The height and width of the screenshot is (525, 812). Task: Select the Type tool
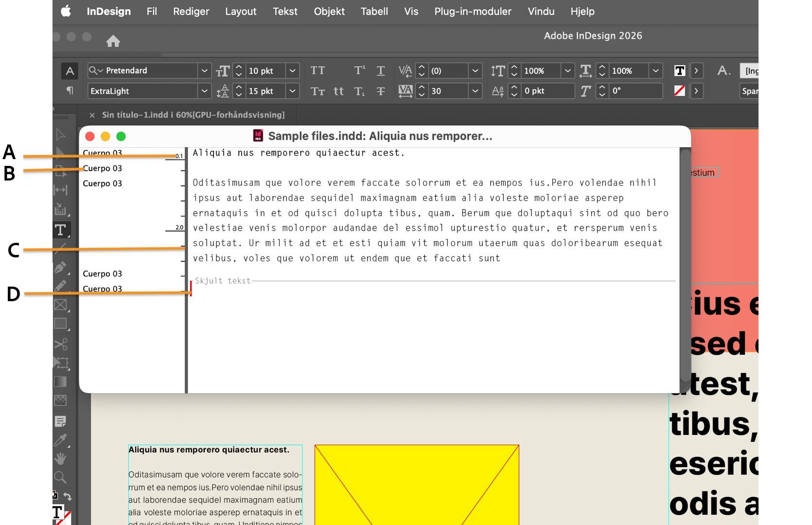(x=61, y=230)
